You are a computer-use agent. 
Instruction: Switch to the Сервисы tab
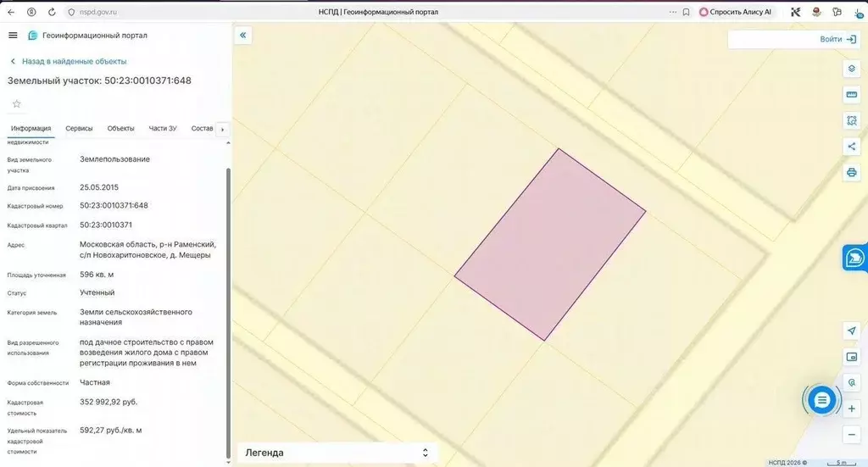[x=79, y=129]
